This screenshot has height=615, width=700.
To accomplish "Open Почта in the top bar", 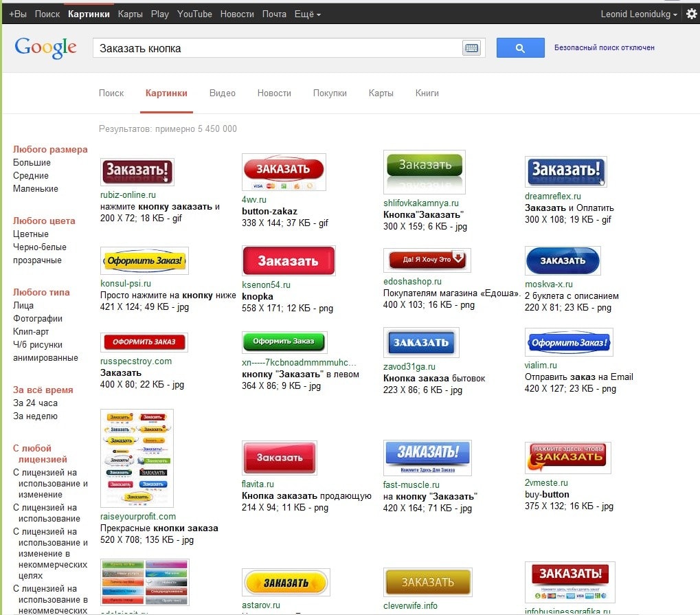I will coord(274,14).
